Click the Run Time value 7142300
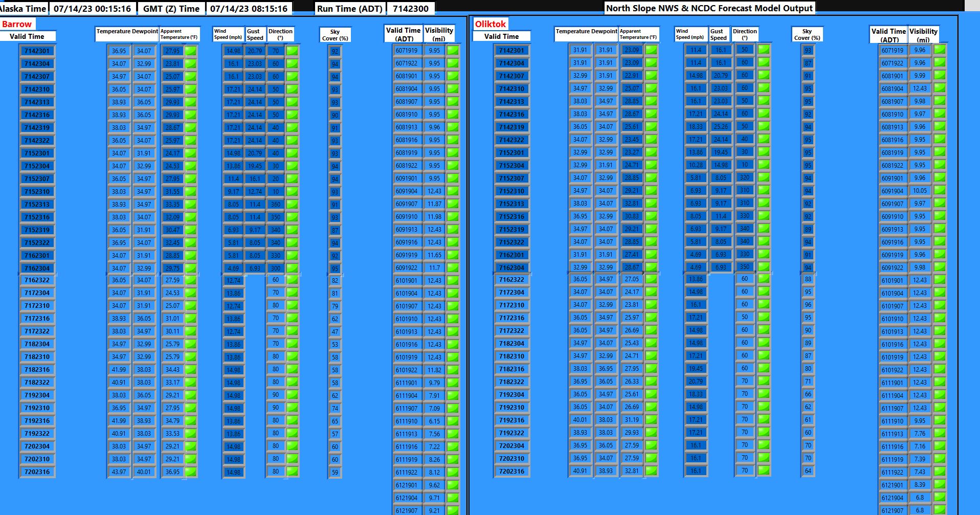Screen dimensions: 980x515 click(x=410, y=8)
